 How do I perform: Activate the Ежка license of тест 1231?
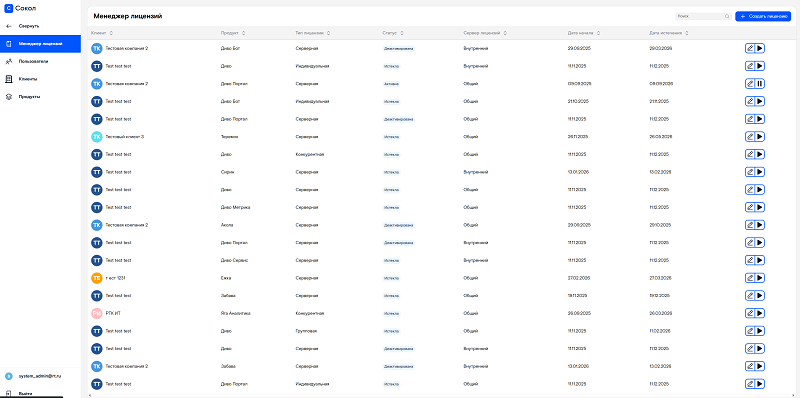pos(760,278)
